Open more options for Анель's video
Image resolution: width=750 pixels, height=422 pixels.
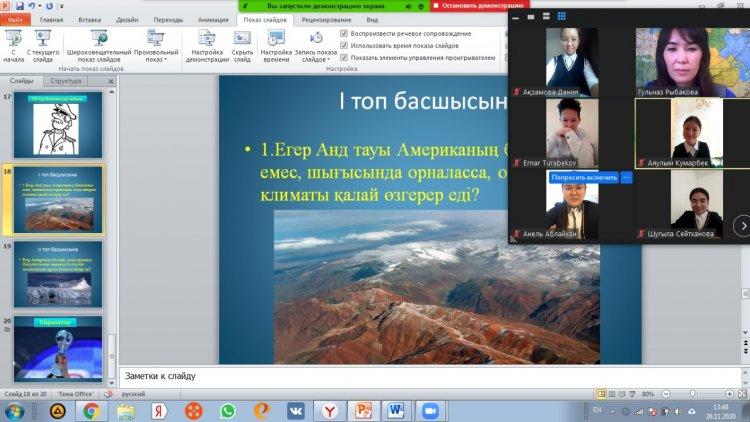pos(627,177)
